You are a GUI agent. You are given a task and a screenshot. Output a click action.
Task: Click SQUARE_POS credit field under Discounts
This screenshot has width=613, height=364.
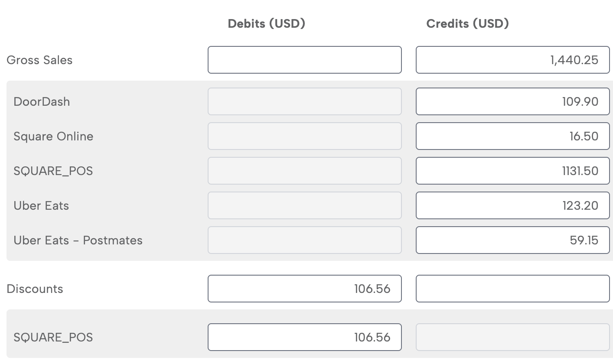tap(512, 337)
